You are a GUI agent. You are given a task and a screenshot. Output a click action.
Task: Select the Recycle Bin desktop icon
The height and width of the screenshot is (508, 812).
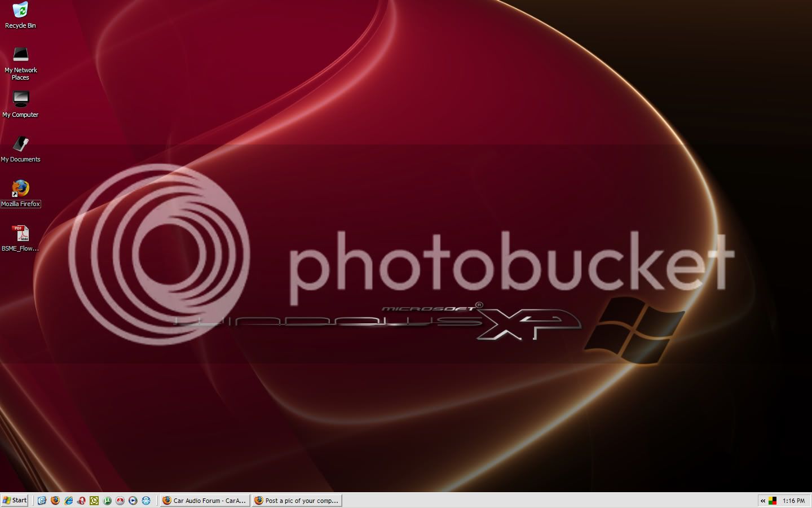click(20, 15)
